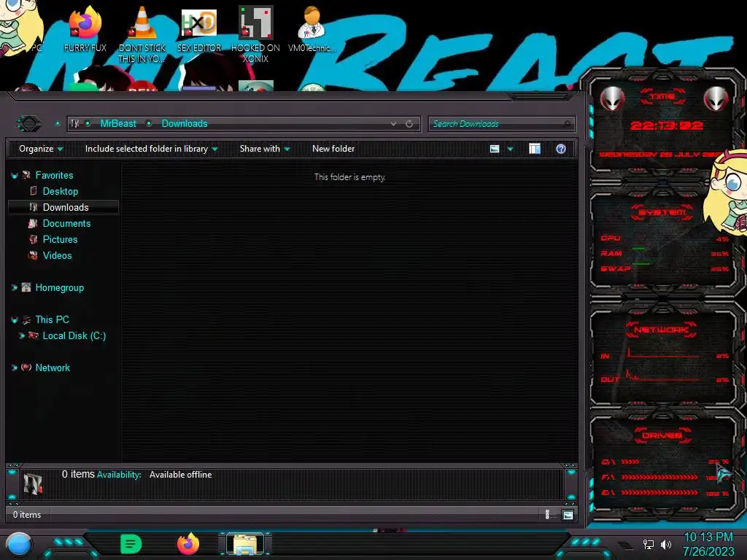Click the Start orb on taskbar
Image resolution: width=747 pixels, height=560 pixels.
point(18,545)
